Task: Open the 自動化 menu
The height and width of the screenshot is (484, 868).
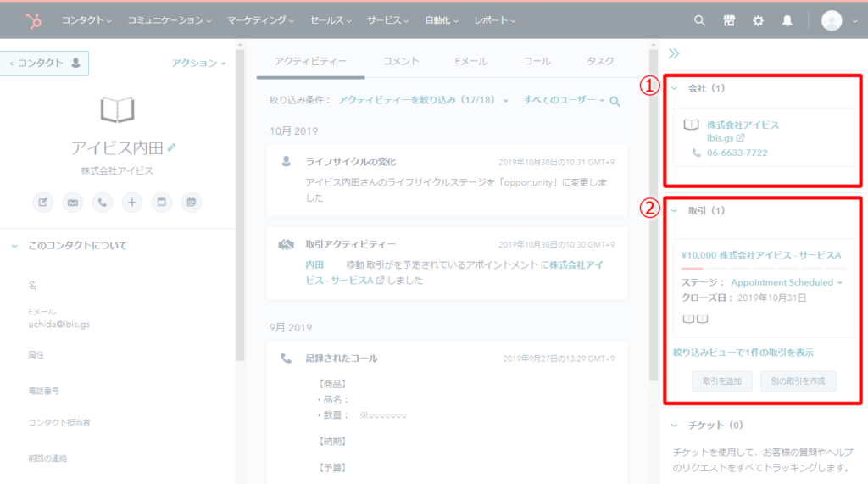Action: (x=441, y=20)
